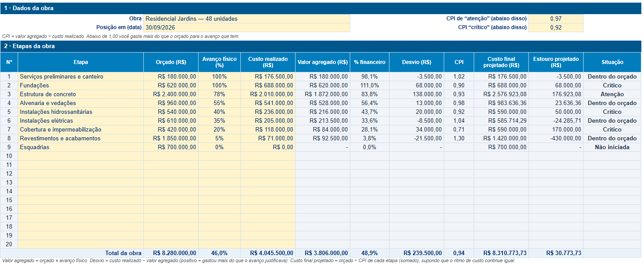Select the "Avanço físico (%)" column header
This screenshot has height=267, width=644.
tap(219, 62)
